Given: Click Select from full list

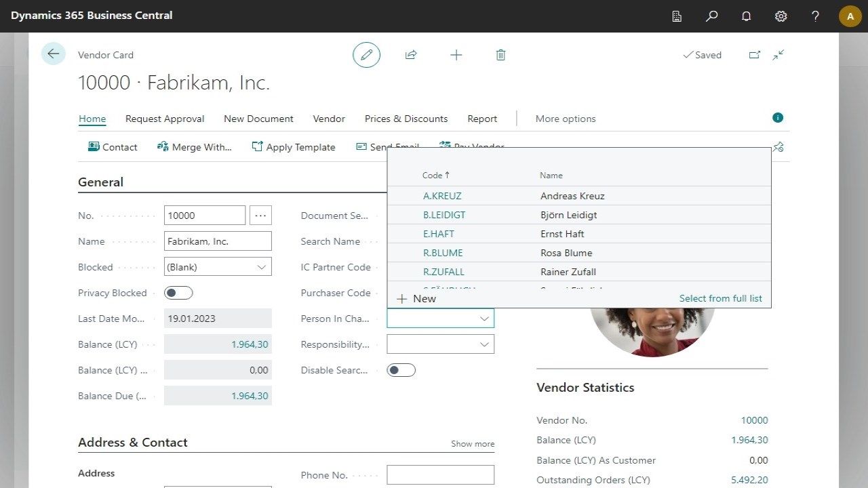Looking at the screenshot, I should (x=721, y=298).
